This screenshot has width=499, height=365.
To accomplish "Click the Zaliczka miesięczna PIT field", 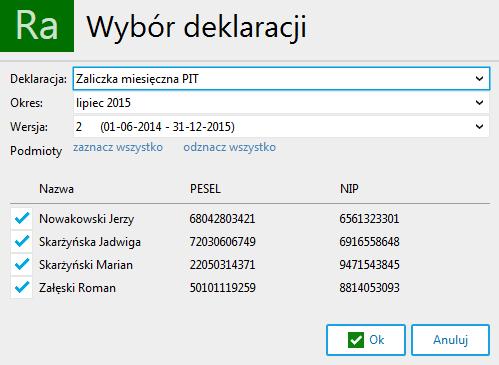I will tap(281, 79).
